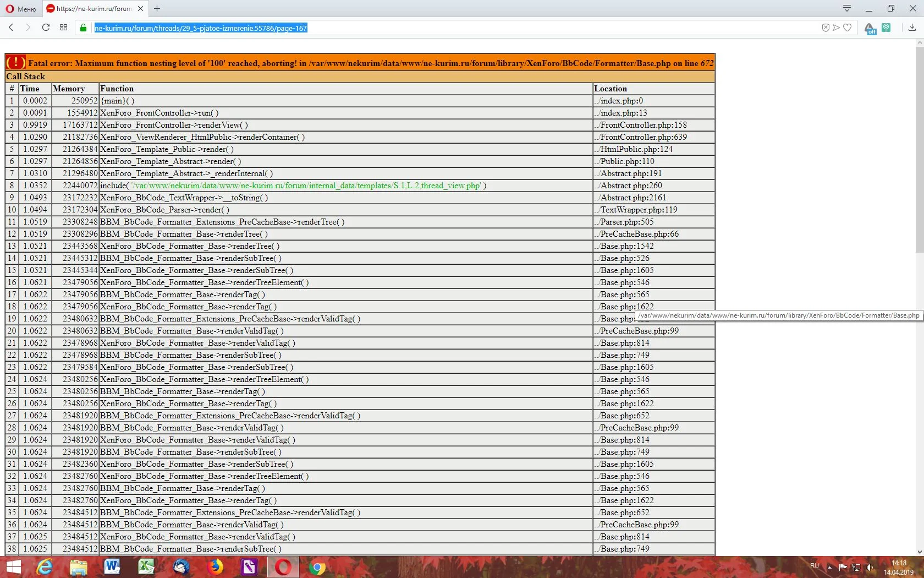The width and height of the screenshot is (924, 578).
Task: Click the green padlock security icon
Action: (x=84, y=28)
